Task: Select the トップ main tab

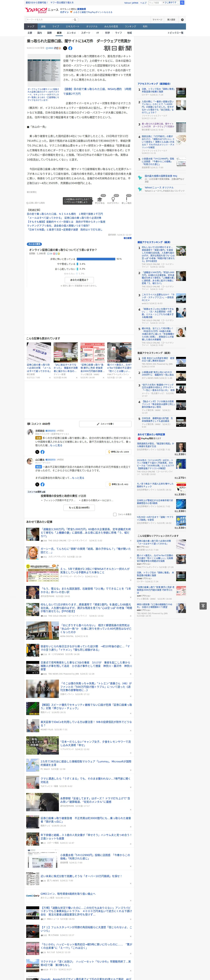Action: (x=31, y=27)
